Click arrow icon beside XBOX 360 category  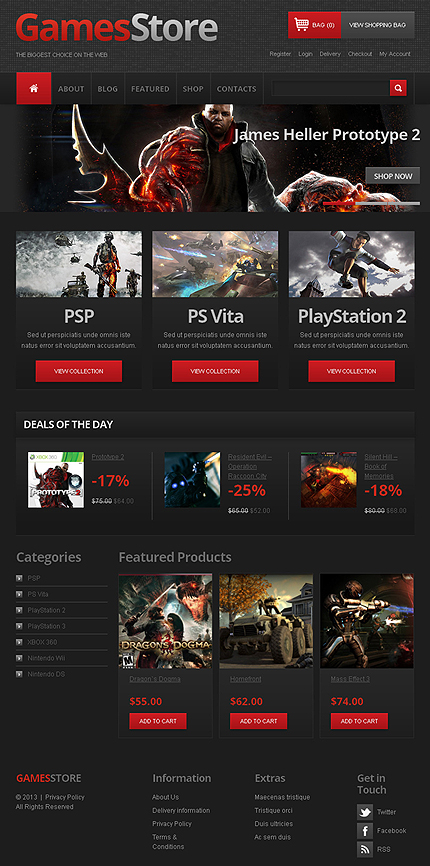(19, 642)
